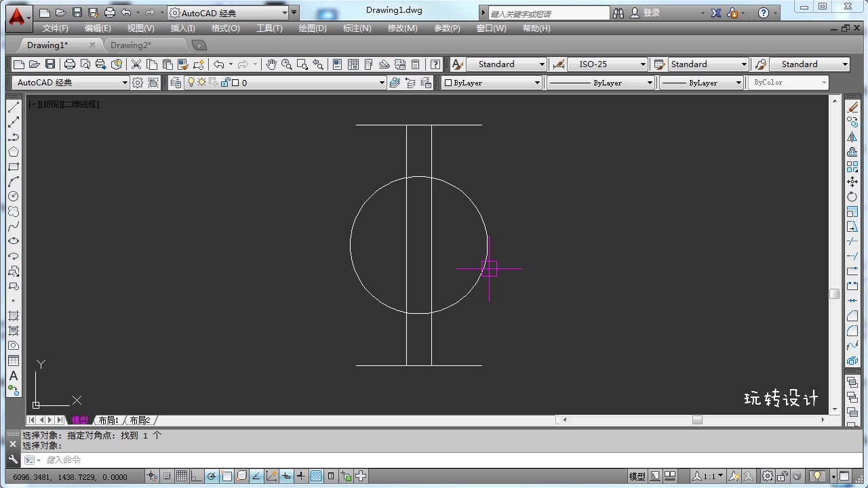Open annotation scale 1:1 dropdown
The image size is (868, 488).
(709, 476)
